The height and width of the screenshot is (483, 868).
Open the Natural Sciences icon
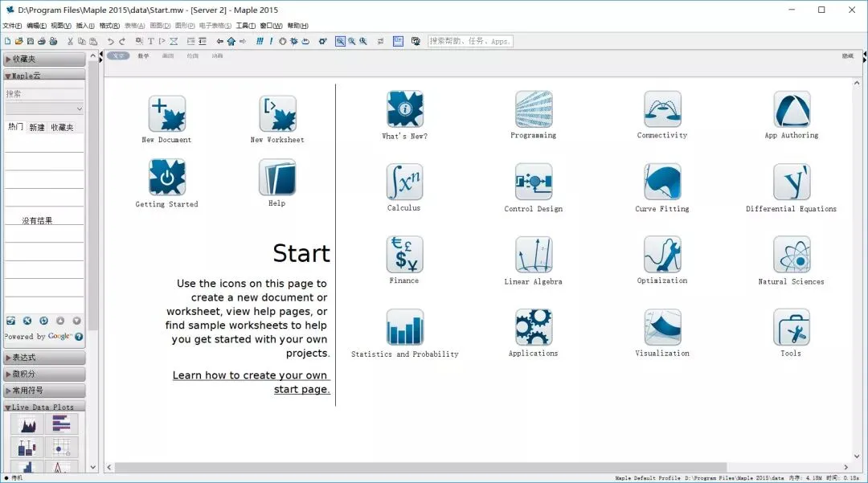point(792,255)
